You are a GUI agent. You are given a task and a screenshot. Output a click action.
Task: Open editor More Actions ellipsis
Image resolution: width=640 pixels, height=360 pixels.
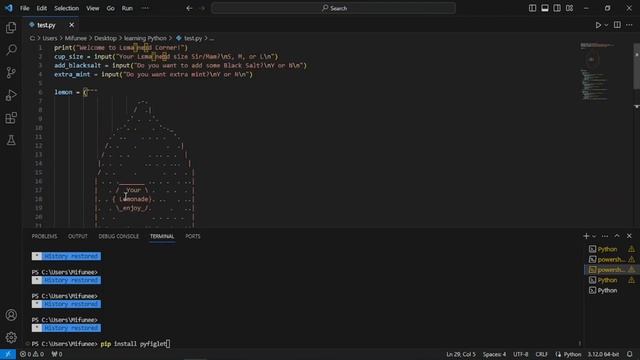tap(629, 25)
